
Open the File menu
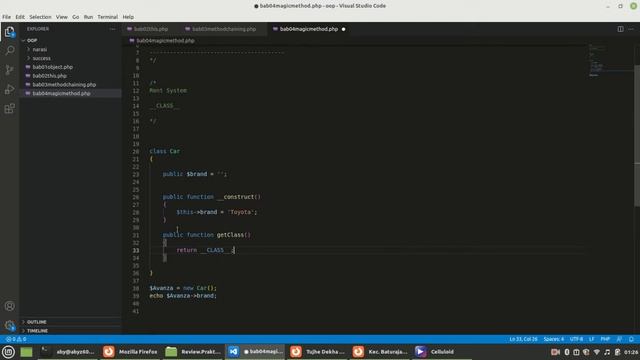tap(7, 17)
